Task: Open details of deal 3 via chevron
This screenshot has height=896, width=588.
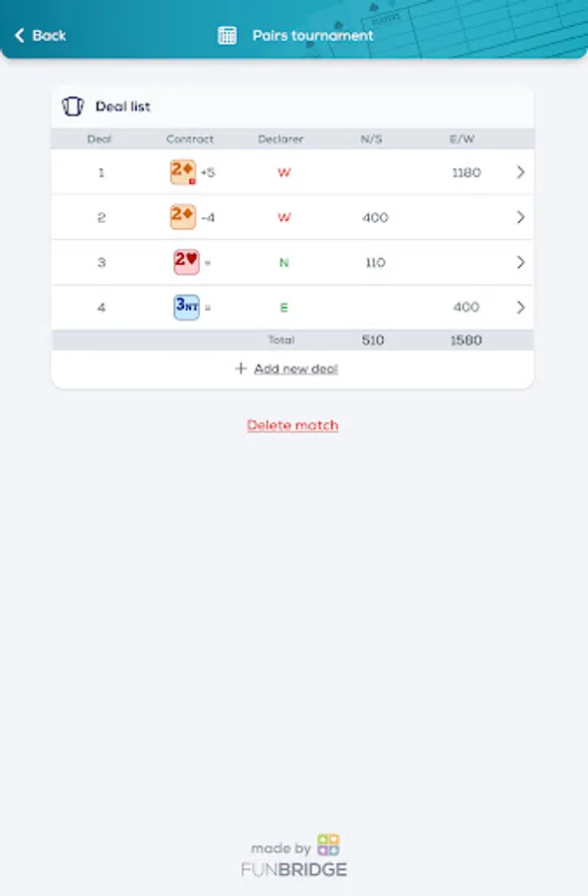Action: (520, 262)
